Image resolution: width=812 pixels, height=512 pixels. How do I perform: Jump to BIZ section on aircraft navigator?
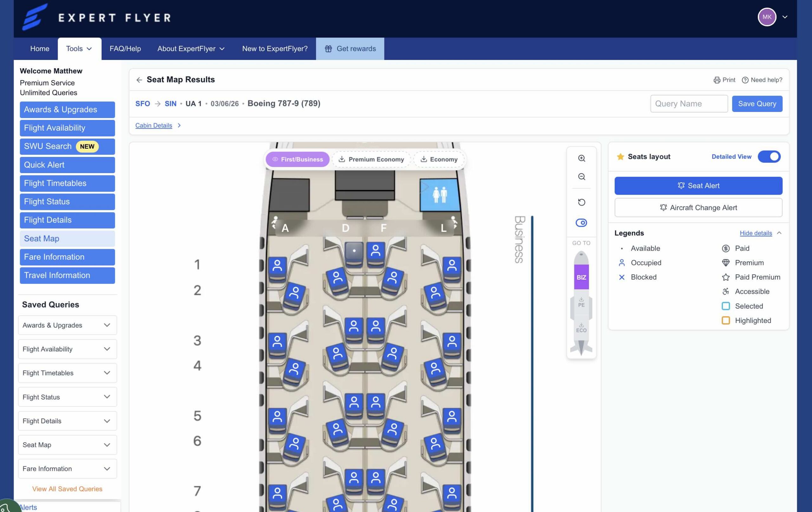[x=581, y=277]
